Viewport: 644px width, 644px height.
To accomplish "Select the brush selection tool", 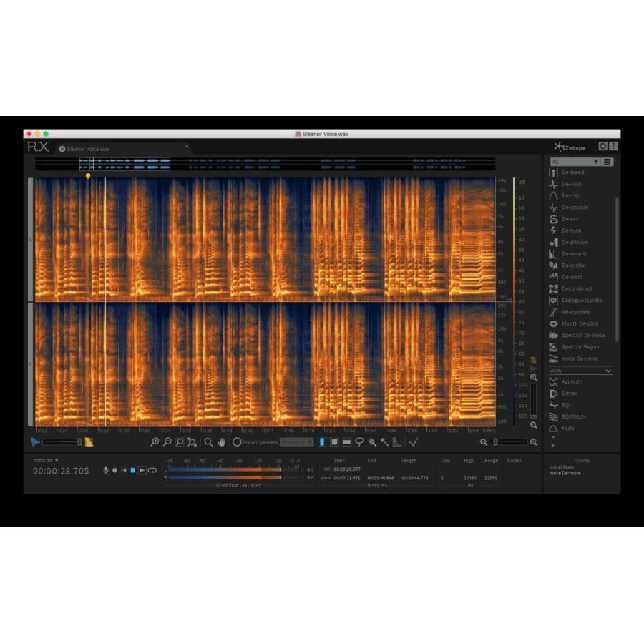I will click(372, 442).
